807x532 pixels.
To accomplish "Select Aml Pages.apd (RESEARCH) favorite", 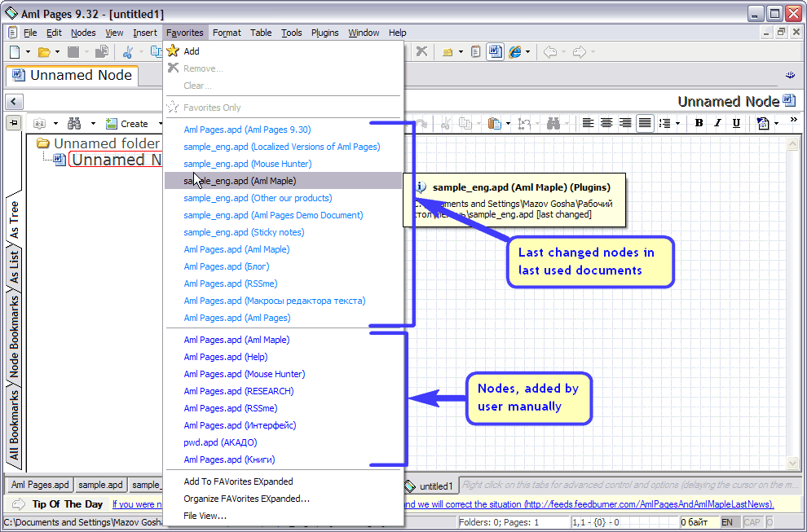I will coord(282,391).
